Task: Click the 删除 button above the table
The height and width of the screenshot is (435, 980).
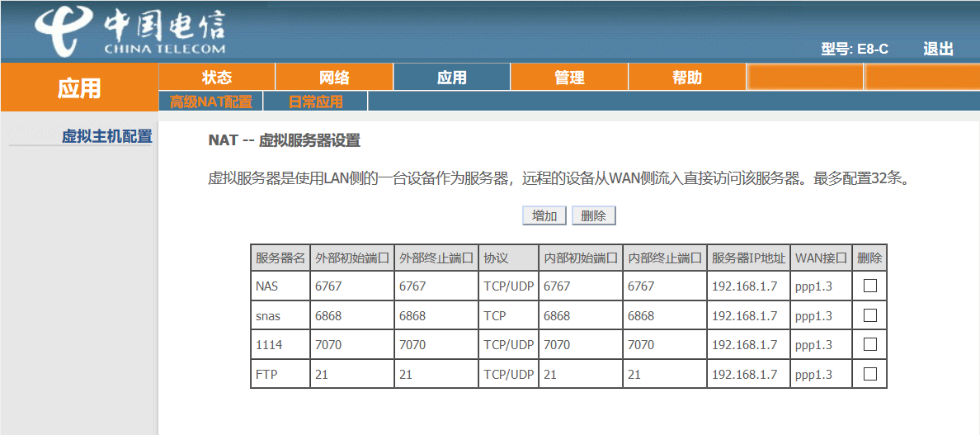Action: click(594, 215)
